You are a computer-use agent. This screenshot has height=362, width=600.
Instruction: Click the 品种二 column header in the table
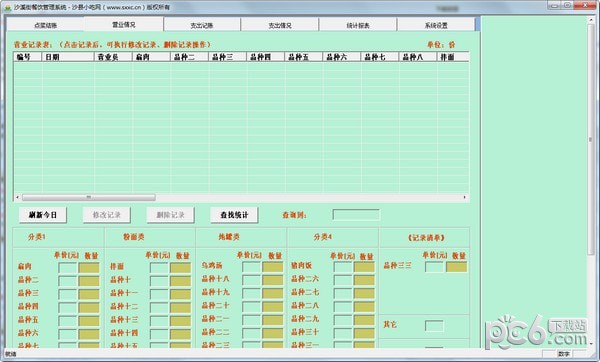pyautogui.click(x=190, y=57)
